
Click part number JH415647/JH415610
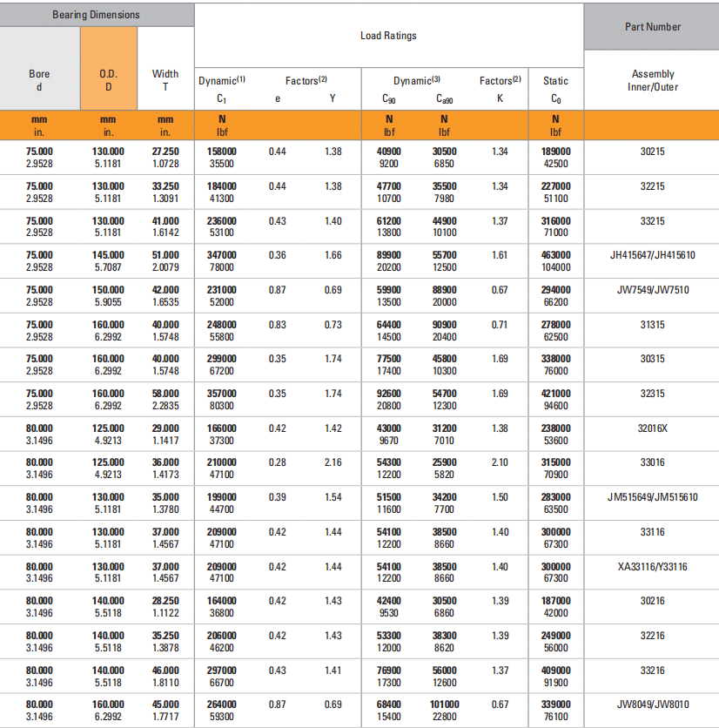652,255
